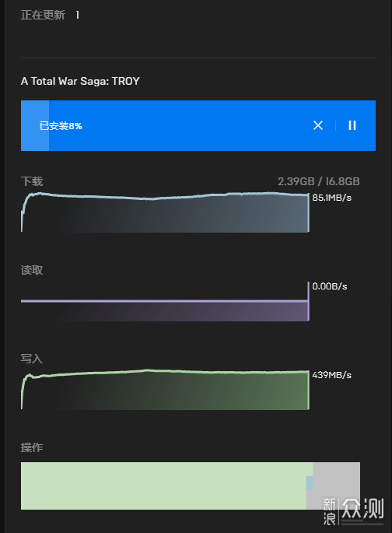Click the 85.1MB/s download speed label
392x533 pixels.
[x=331, y=198]
